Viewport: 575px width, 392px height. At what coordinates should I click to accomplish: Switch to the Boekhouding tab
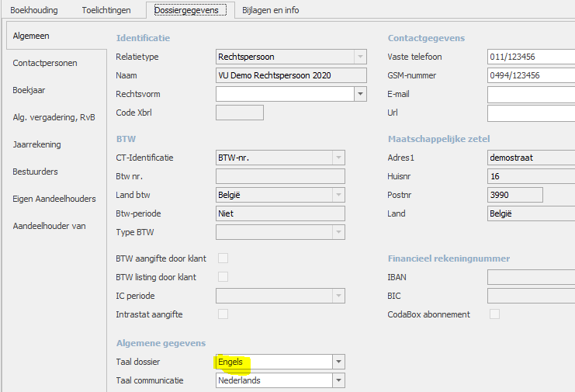pos(33,10)
